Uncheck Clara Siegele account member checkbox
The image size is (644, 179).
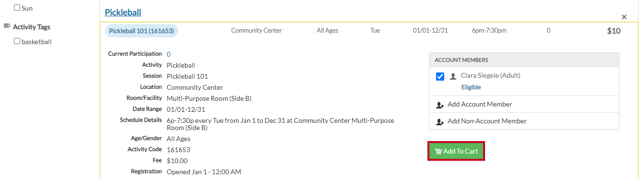(x=440, y=76)
